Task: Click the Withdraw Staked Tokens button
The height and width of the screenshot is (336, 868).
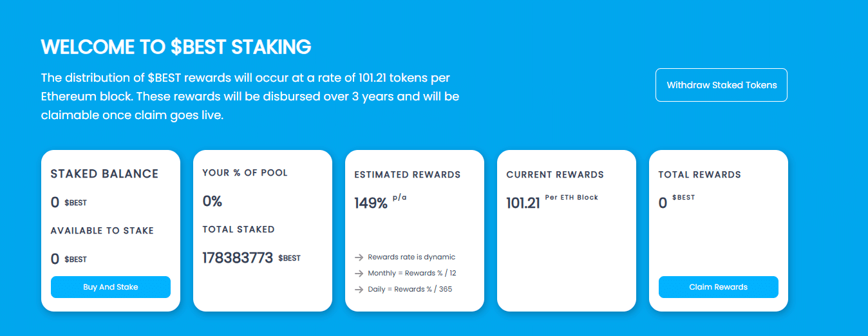Action: click(x=721, y=85)
